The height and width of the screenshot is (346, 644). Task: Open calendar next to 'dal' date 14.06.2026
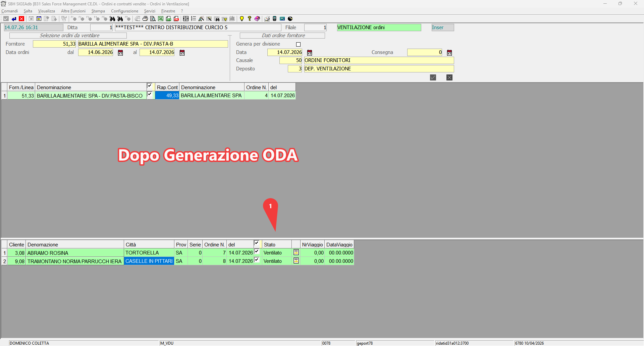(120, 53)
